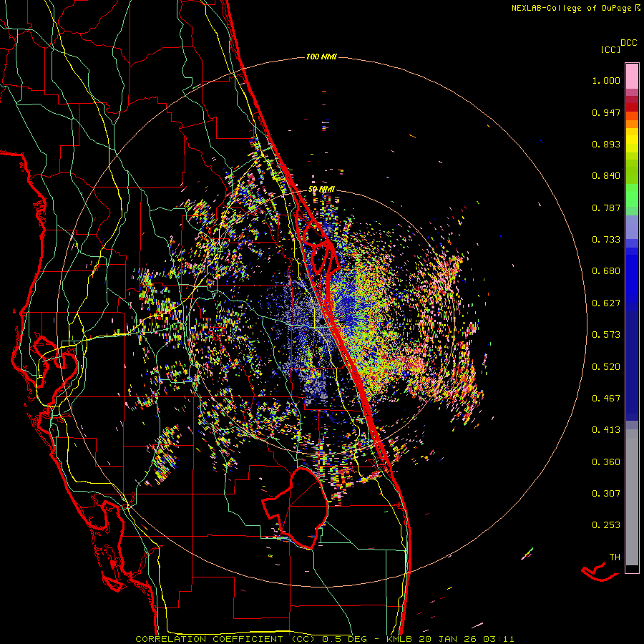The width and height of the screenshot is (644, 644).
Task: Click the 50 NMI range ring label
Action: pyautogui.click(x=321, y=190)
